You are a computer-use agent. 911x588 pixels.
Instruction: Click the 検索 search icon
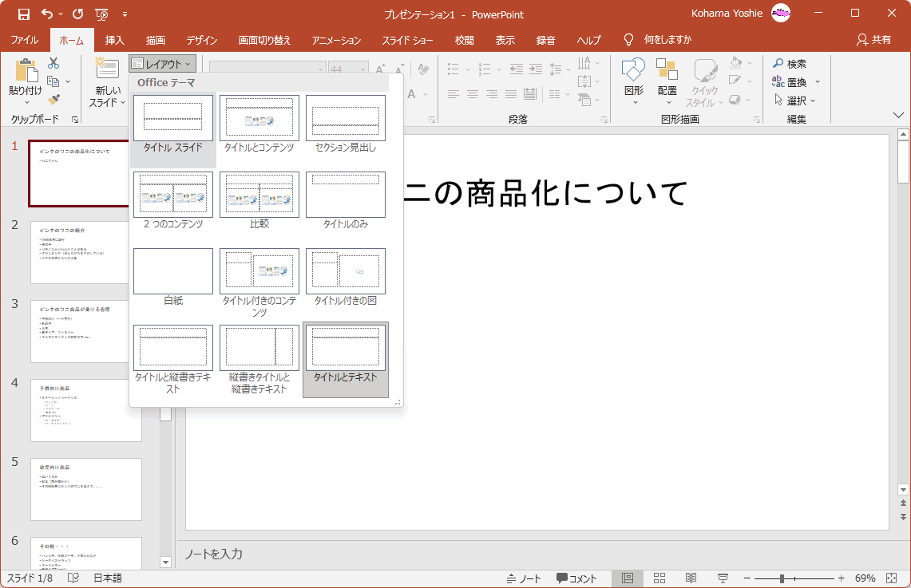pos(778,64)
